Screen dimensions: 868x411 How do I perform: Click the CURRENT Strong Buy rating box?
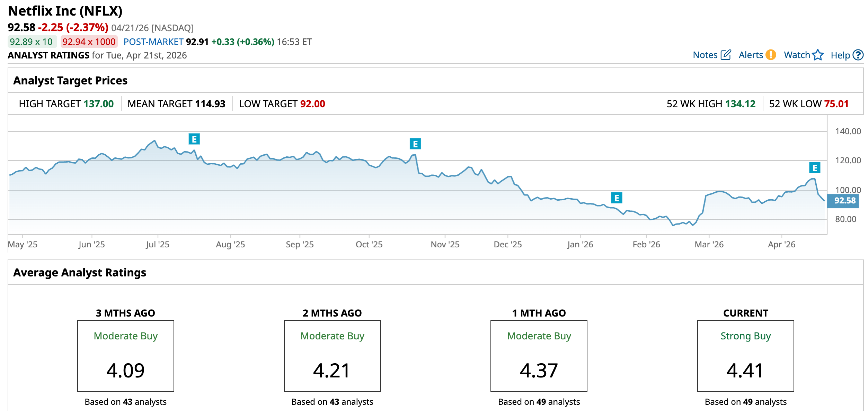745,356
